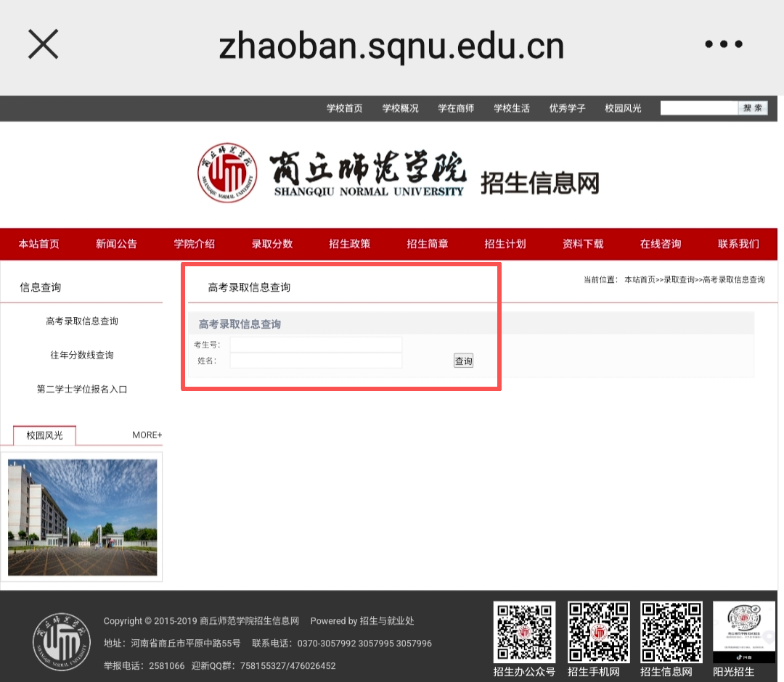Open the campus building photo thumbnail

tap(82, 517)
